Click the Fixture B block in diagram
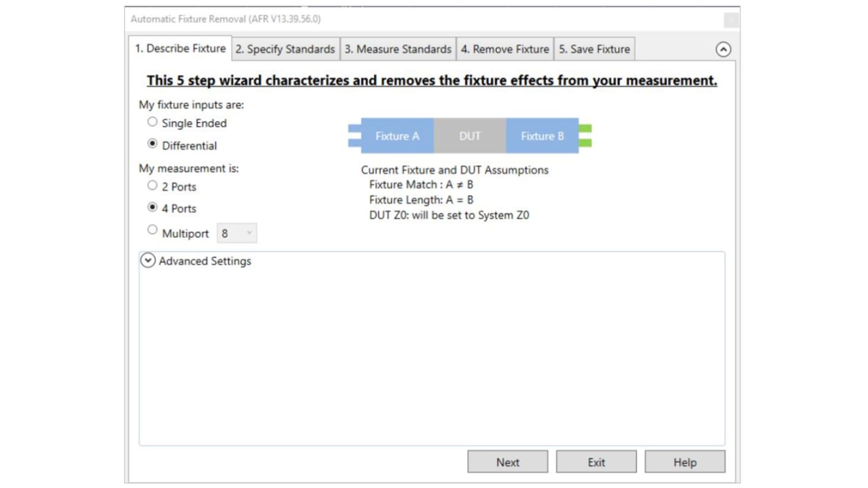868x488 pixels. (542, 136)
